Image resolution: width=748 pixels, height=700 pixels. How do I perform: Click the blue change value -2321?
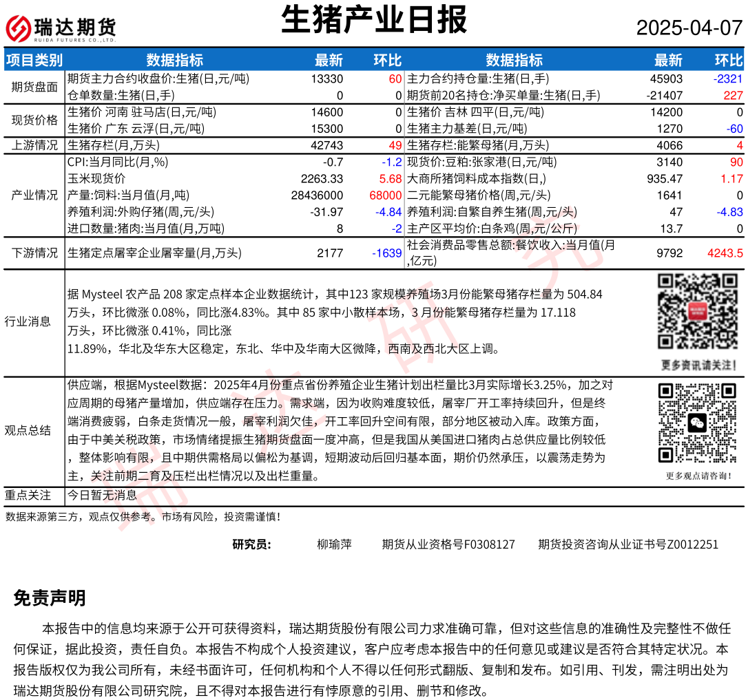728,78
